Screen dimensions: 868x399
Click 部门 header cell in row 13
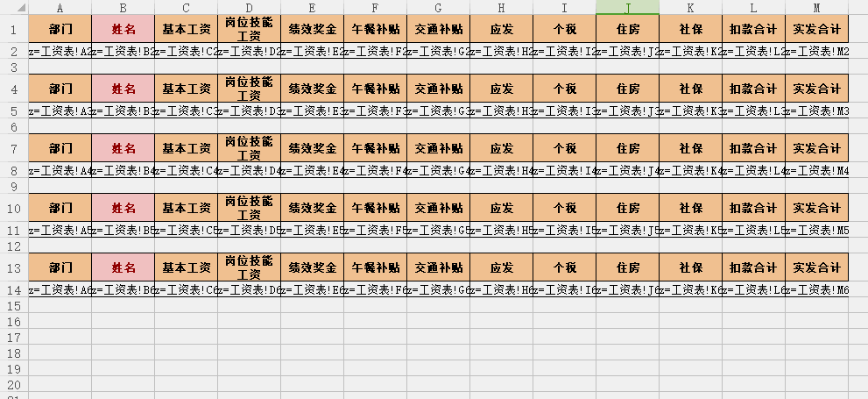coord(60,268)
